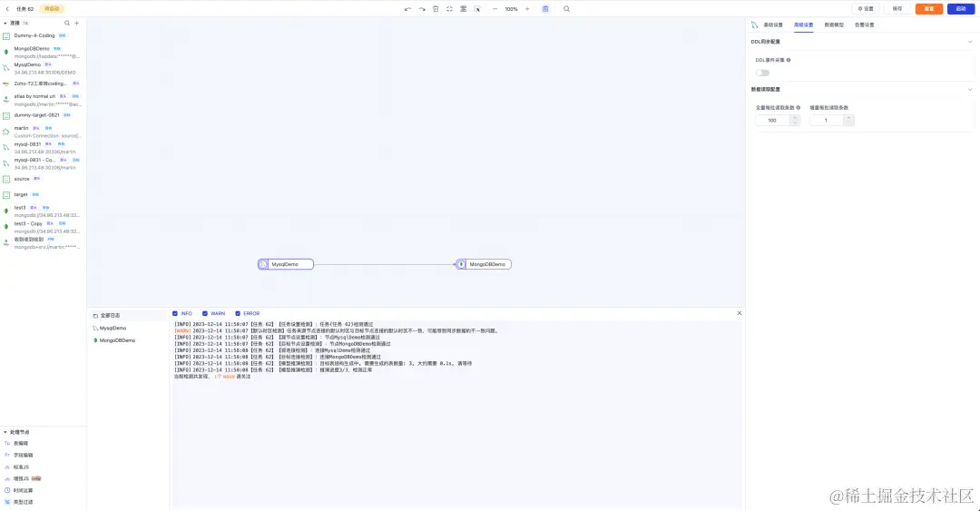Focus the batch-size field showing 100
Image resolution: width=980 pixels, height=511 pixels.
(772, 120)
